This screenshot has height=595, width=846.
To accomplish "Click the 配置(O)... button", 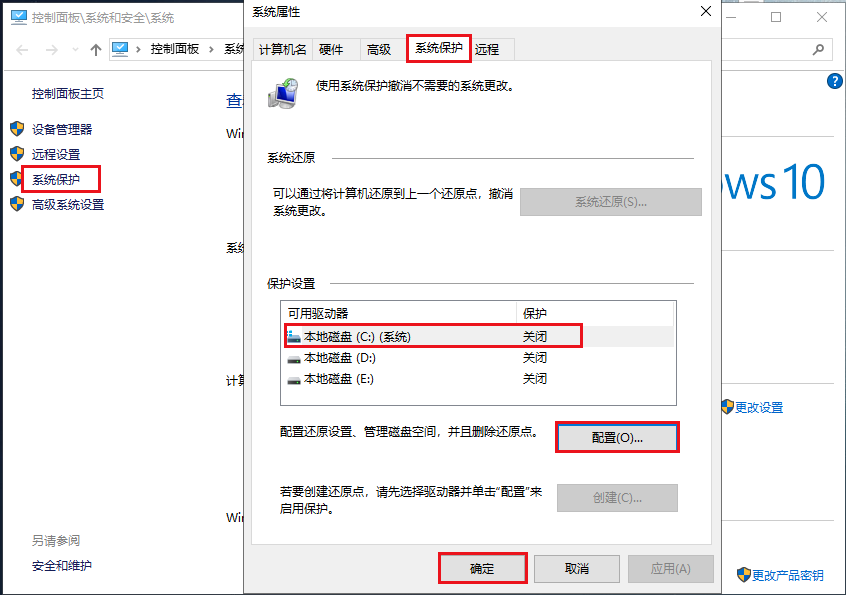I will click(x=617, y=437).
